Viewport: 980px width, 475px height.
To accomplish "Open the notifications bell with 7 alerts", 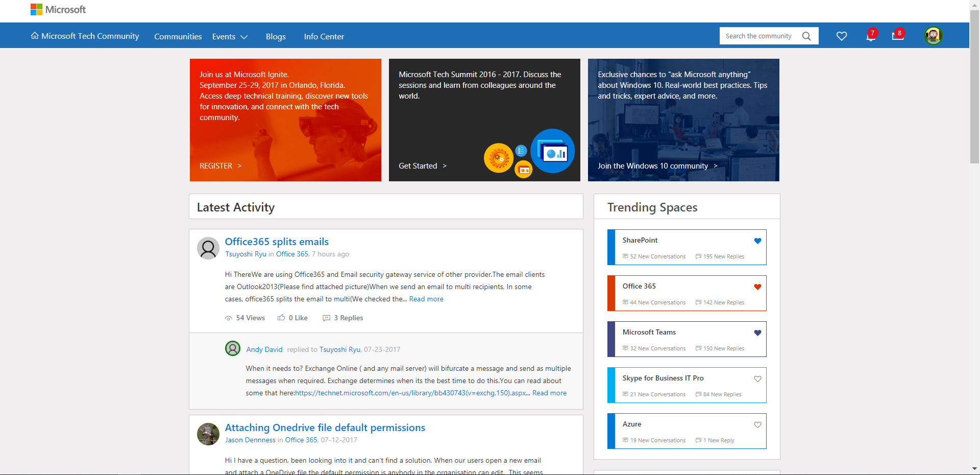I will pos(871,36).
